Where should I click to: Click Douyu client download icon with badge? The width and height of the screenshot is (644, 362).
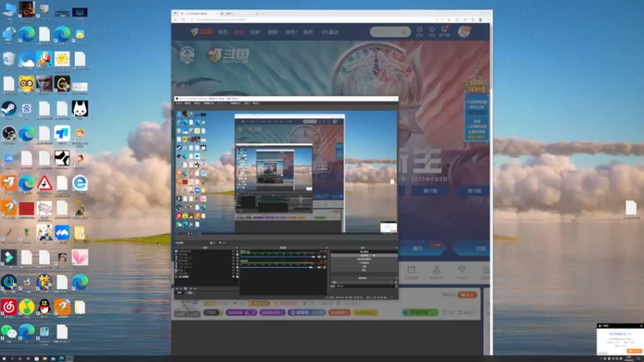tap(444, 31)
